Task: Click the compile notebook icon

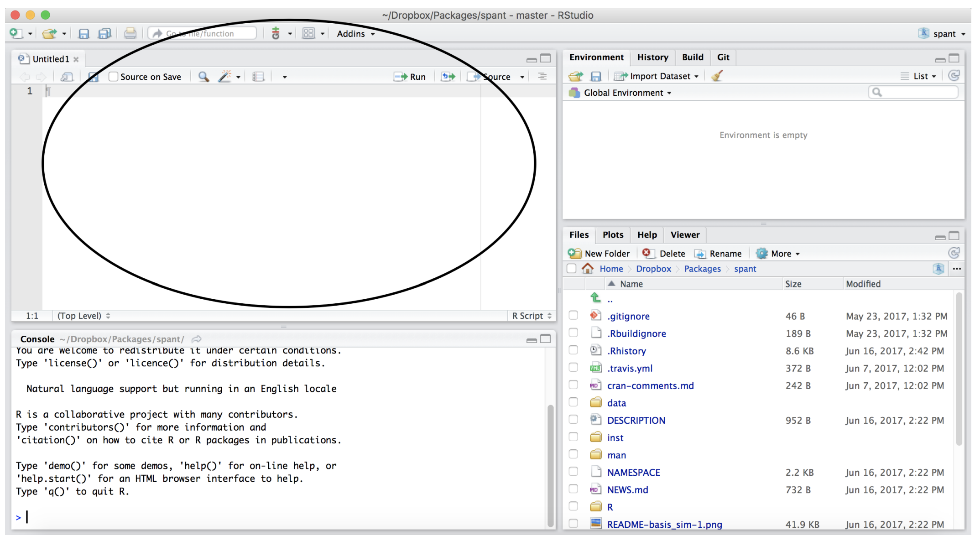Action: (x=258, y=77)
